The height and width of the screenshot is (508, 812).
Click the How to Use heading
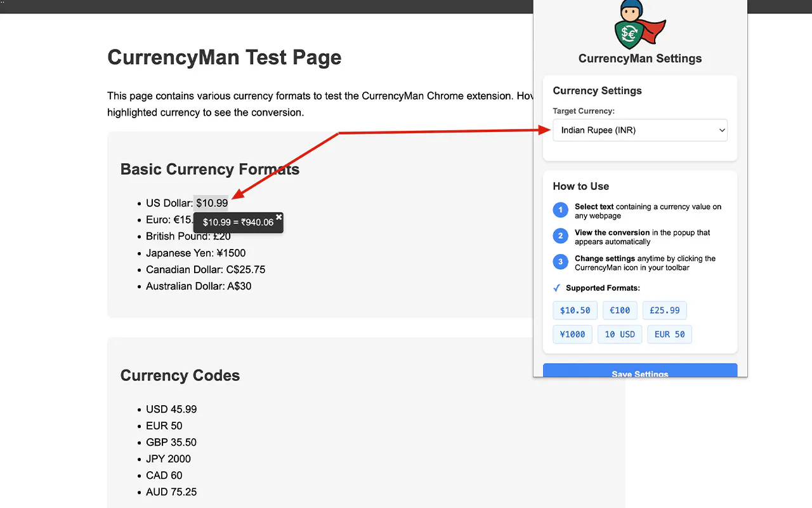[x=580, y=186]
